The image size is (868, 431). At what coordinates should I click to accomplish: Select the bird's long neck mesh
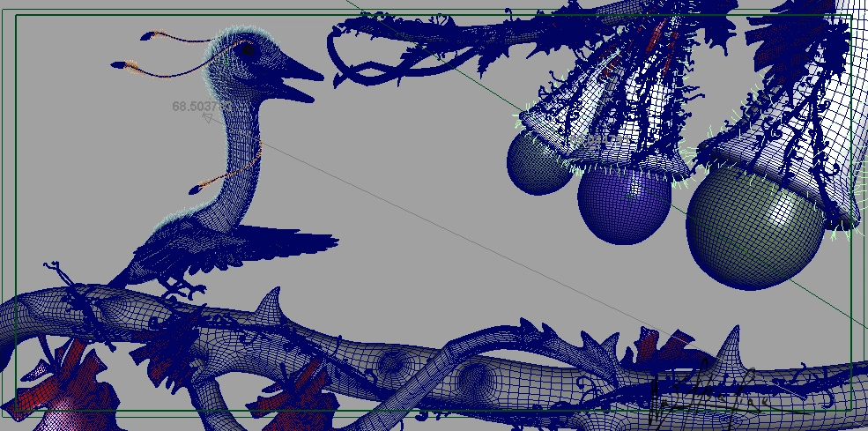pos(236,150)
